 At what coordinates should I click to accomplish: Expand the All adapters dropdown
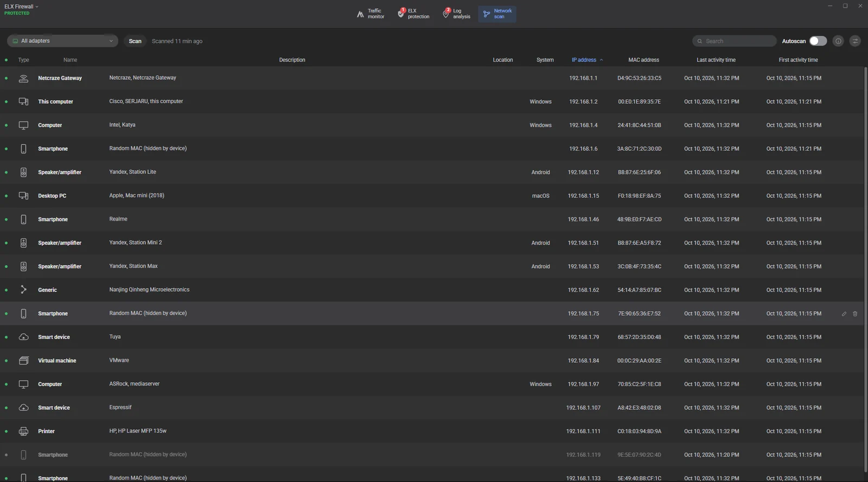[62, 41]
